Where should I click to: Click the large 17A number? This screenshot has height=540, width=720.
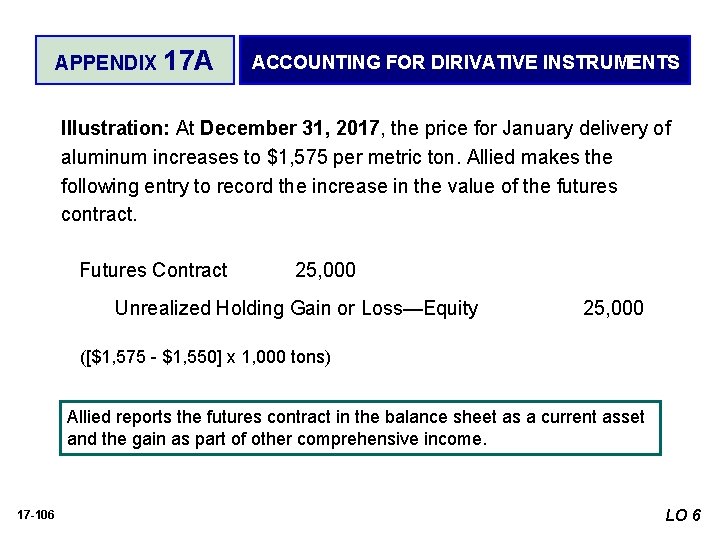click(x=189, y=60)
